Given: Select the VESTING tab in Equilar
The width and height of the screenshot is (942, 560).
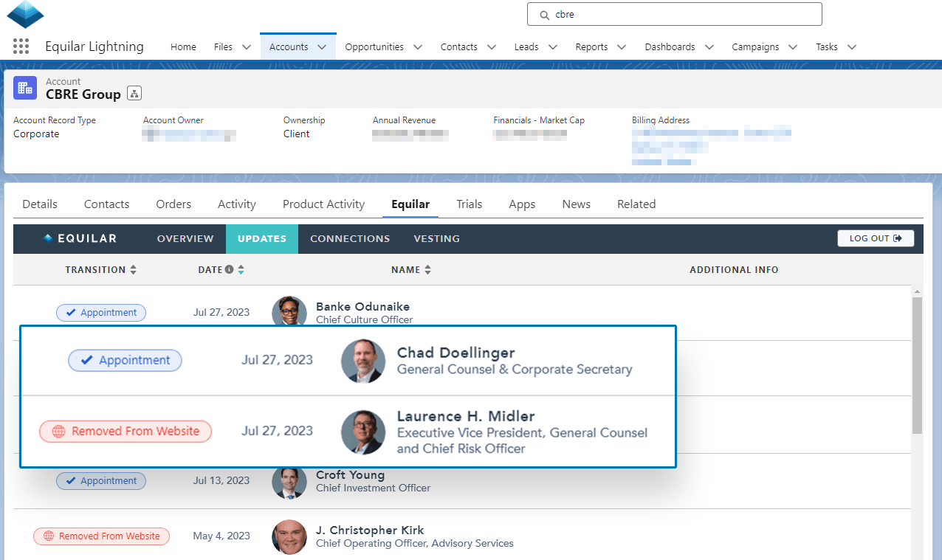Looking at the screenshot, I should pyautogui.click(x=436, y=238).
